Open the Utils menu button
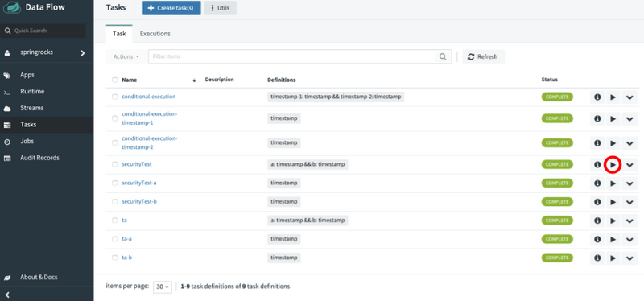The width and height of the screenshot is (644, 301). coord(220,8)
